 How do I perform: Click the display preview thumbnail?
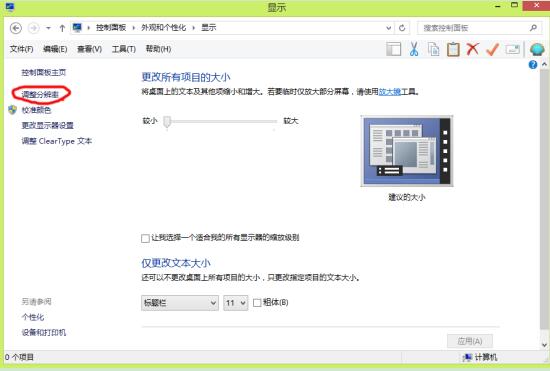[407, 151]
